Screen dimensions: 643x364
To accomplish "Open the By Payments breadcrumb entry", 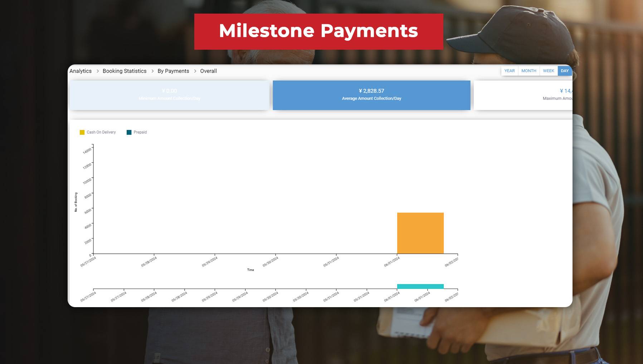I will (173, 71).
